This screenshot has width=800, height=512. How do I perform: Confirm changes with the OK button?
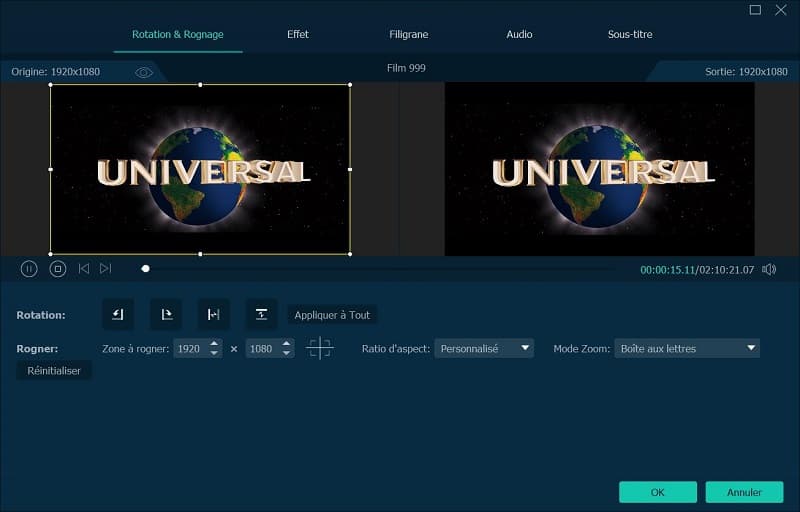658,492
